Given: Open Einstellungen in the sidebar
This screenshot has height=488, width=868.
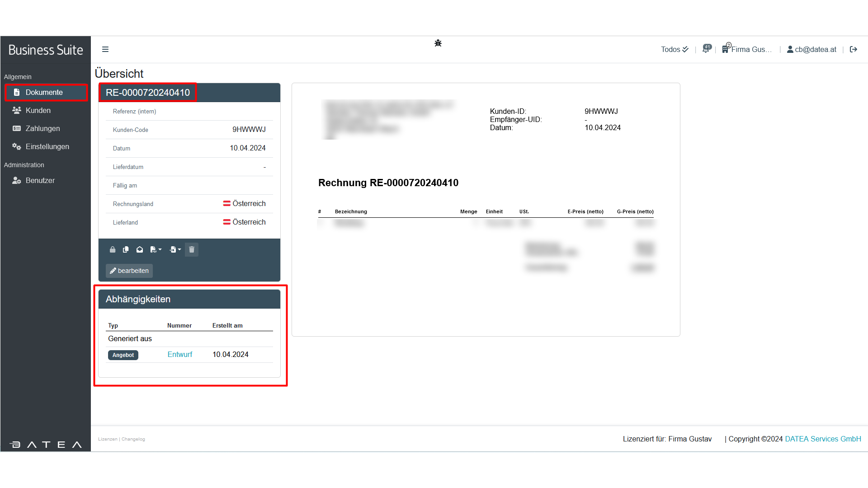Looking at the screenshot, I should [47, 146].
